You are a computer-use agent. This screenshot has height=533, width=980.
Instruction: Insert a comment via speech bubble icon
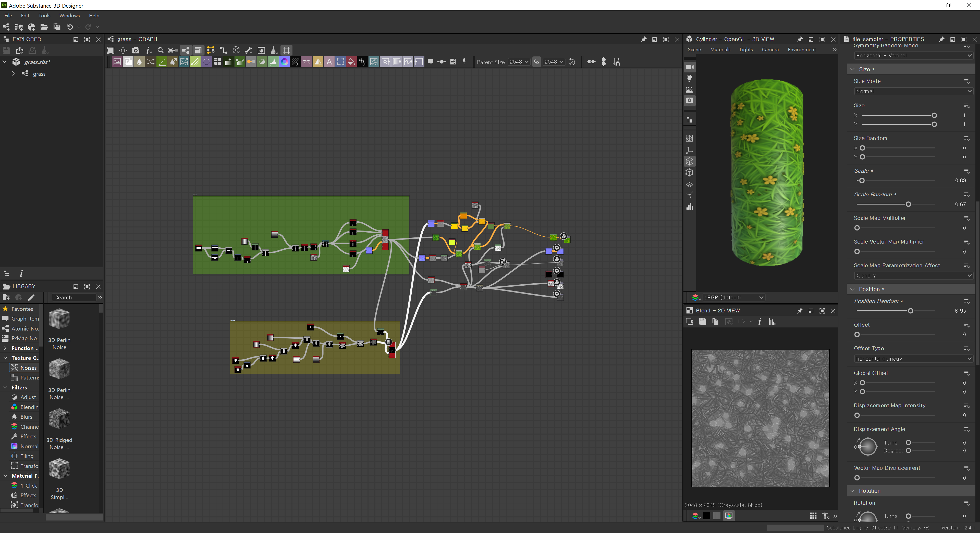(430, 61)
